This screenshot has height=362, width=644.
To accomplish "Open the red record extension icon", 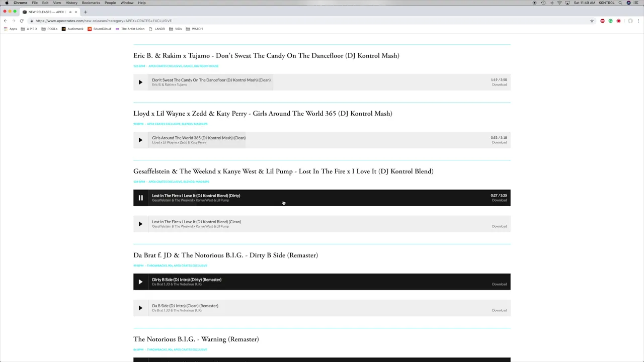I will [618, 21].
